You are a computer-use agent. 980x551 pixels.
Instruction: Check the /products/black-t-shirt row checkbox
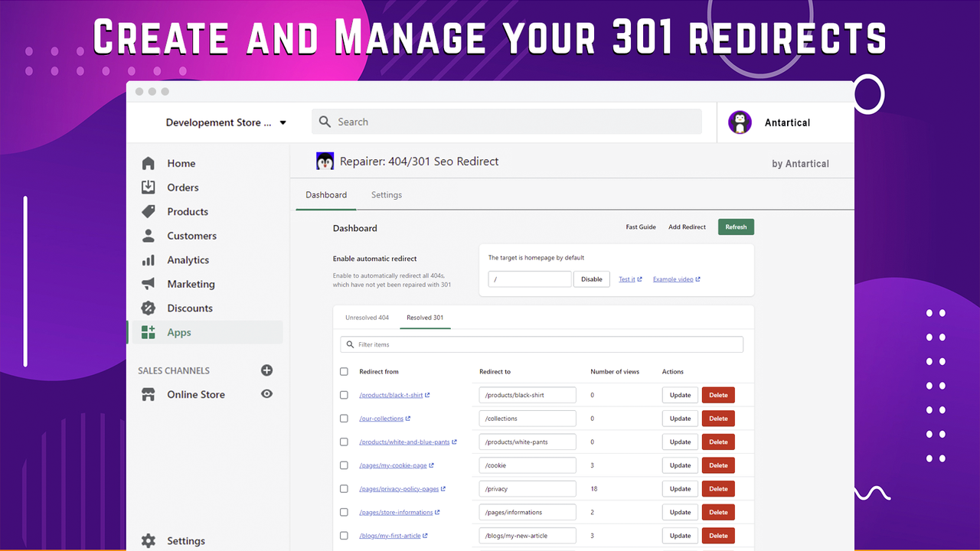[344, 394]
